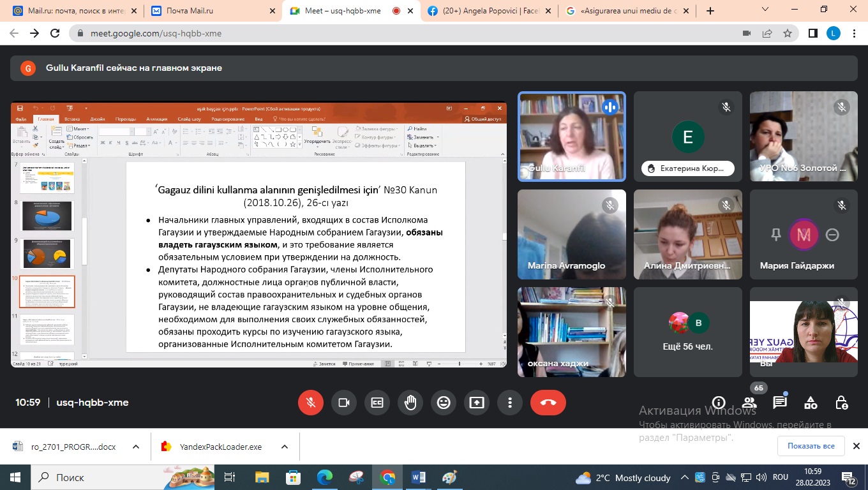Screen dimensions: 868x490
Task: Leave the call with red hang-up button
Action: (548, 403)
